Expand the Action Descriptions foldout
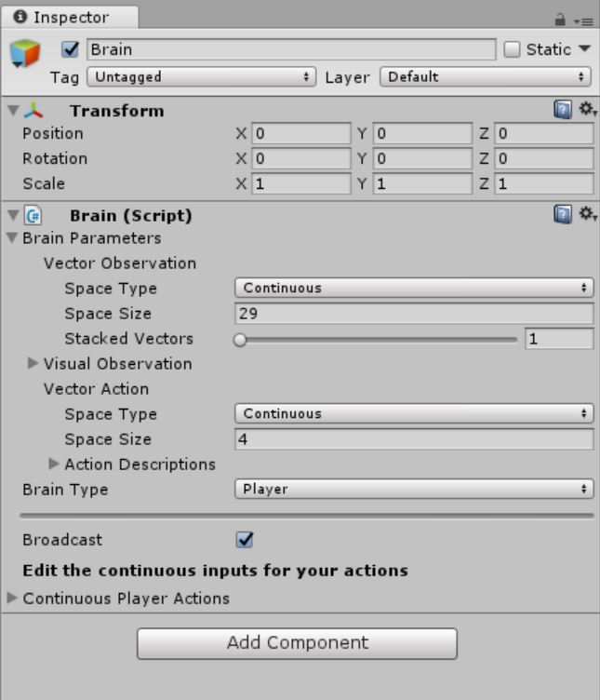 click(54, 464)
